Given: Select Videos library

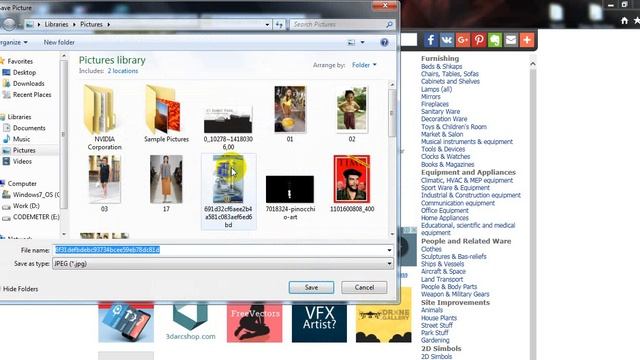Looking at the screenshot, I should [x=22, y=161].
